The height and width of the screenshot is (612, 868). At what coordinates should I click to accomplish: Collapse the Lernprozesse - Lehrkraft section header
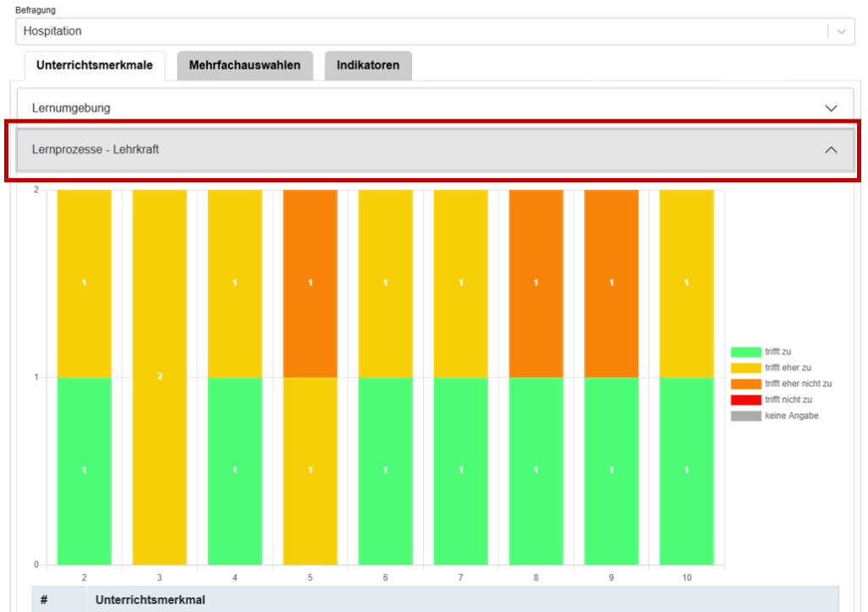click(x=96, y=150)
